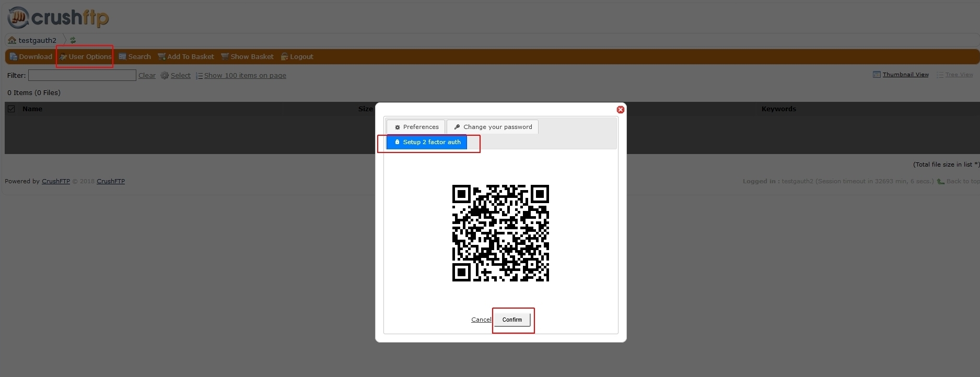This screenshot has height=377, width=980.
Task: Close the dialog with the red X
Action: pyautogui.click(x=621, y=110)
